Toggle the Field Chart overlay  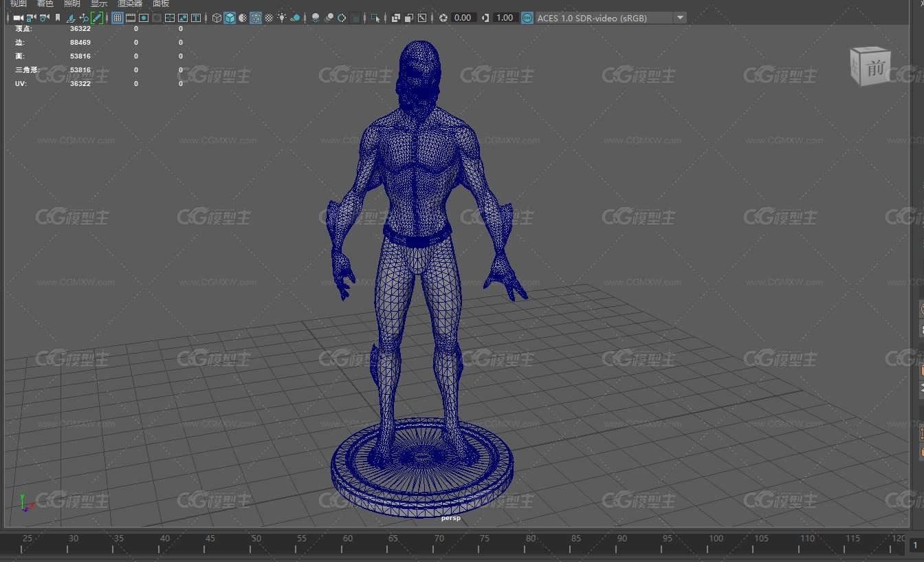[170, 18]
